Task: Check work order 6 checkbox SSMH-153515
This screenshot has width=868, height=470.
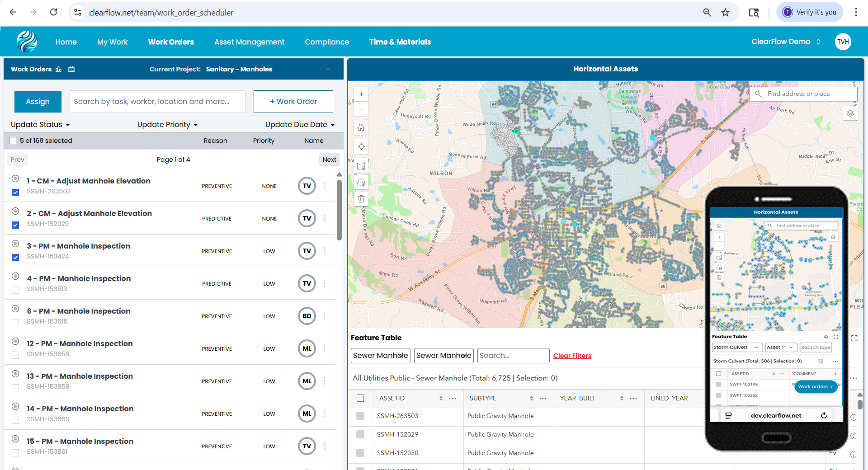Action: pos(15,323)
